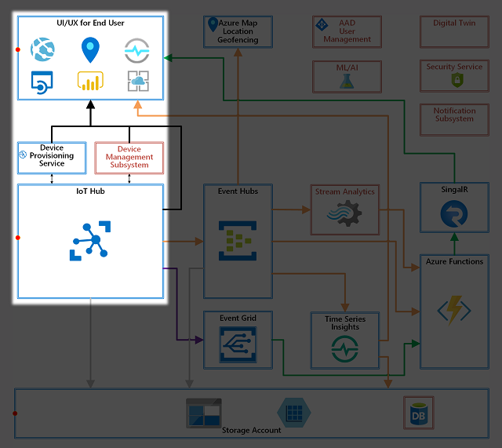Select the "ML/AI" label

pos(347,68)
